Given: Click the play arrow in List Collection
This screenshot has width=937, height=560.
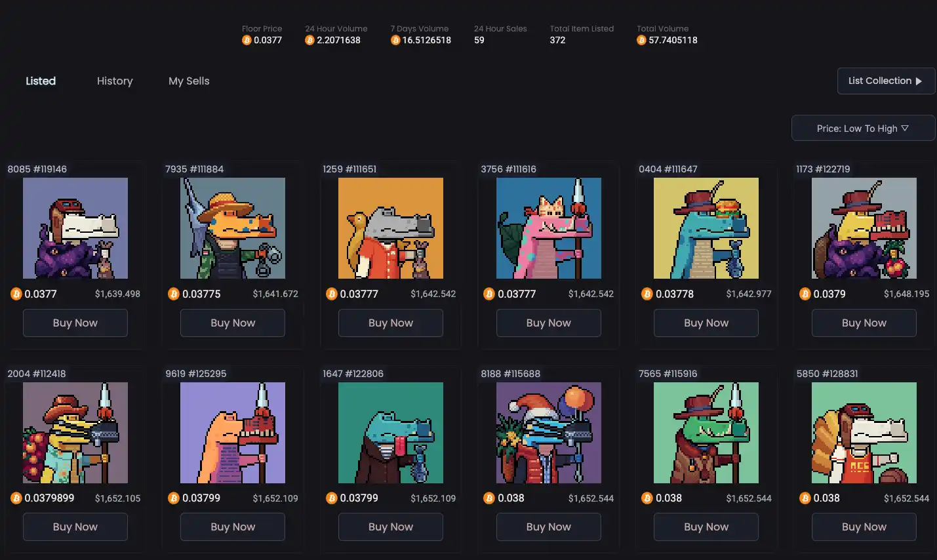Looking at the screenshot, I should coord(919,81).
